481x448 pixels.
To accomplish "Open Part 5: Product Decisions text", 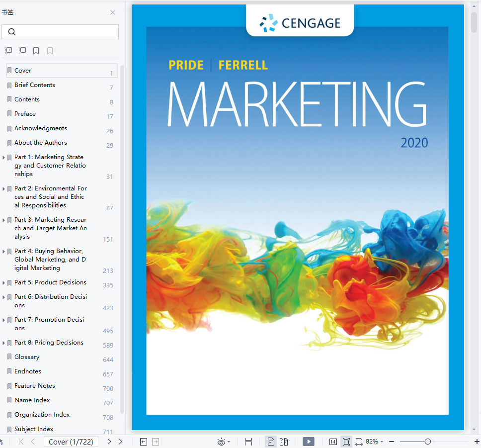I will (x=50, y=282).
